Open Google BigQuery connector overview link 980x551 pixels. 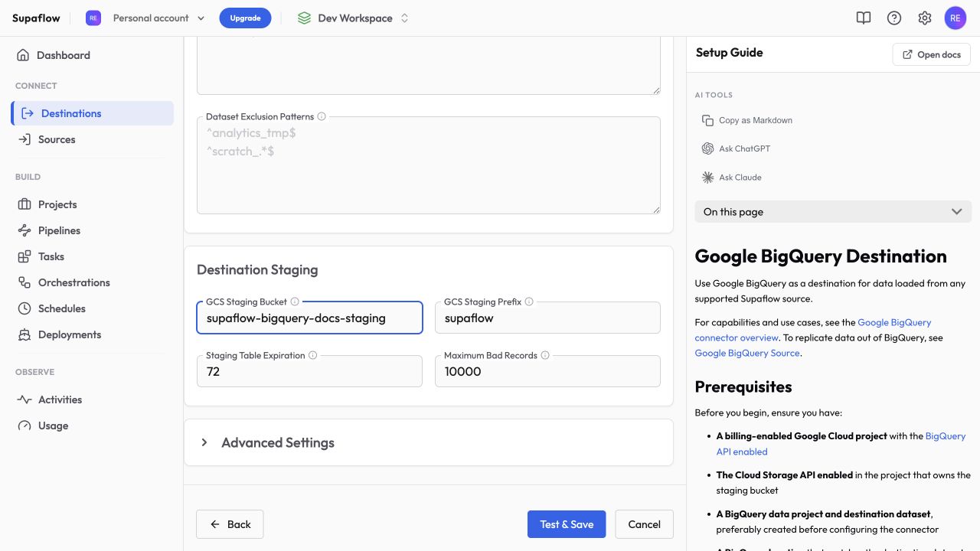813,330
